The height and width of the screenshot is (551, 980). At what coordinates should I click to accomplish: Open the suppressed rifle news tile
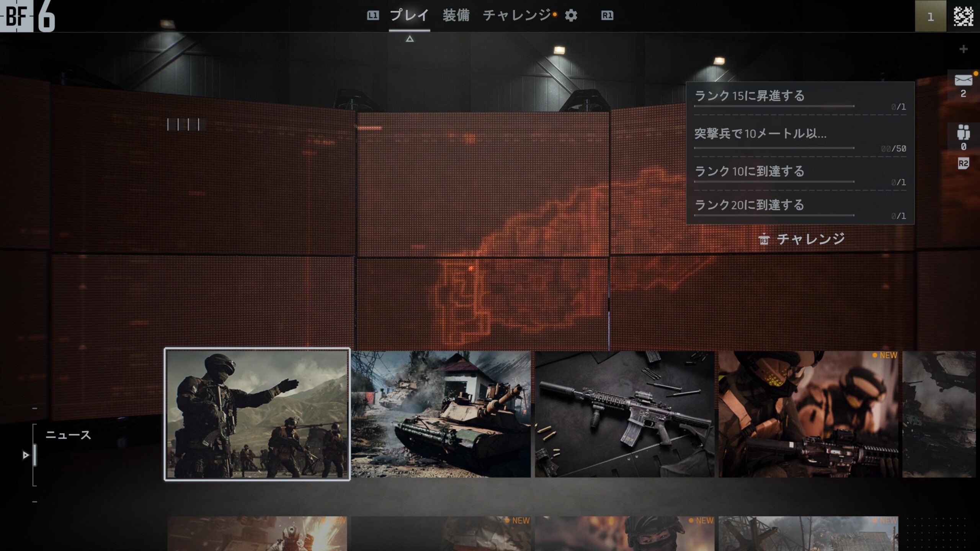pos(625,414)
